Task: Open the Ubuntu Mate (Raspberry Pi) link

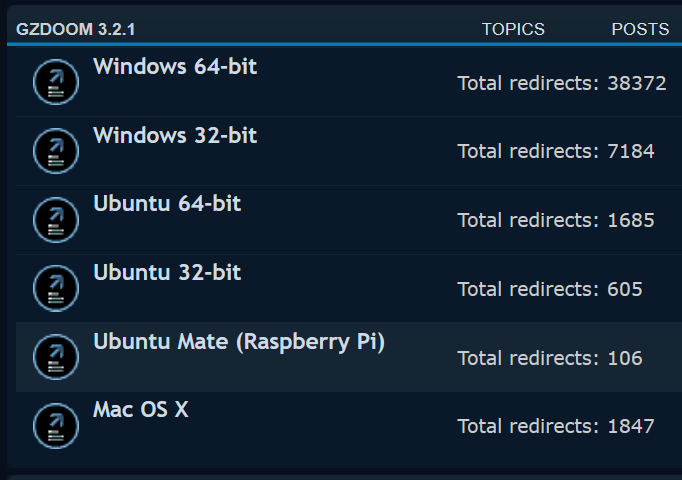Action: point(239,342)
